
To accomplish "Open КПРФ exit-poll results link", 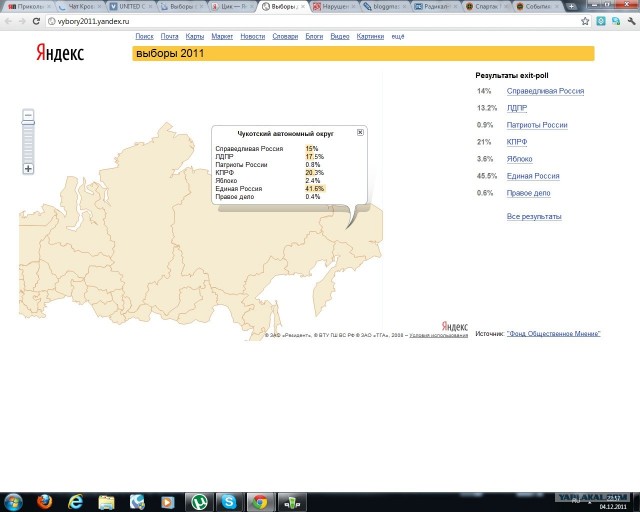I will 517,142.
